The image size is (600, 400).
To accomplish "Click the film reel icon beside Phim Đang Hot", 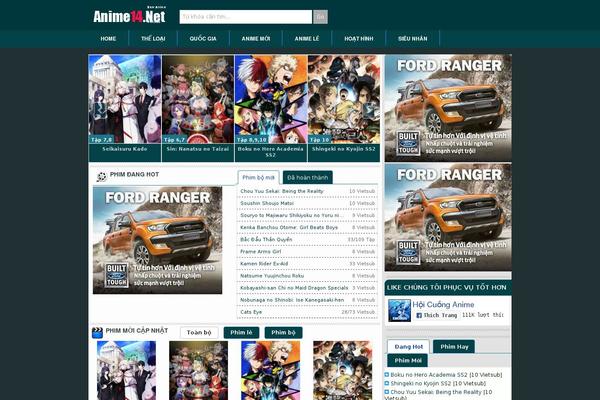I will [x=101, y=176].
